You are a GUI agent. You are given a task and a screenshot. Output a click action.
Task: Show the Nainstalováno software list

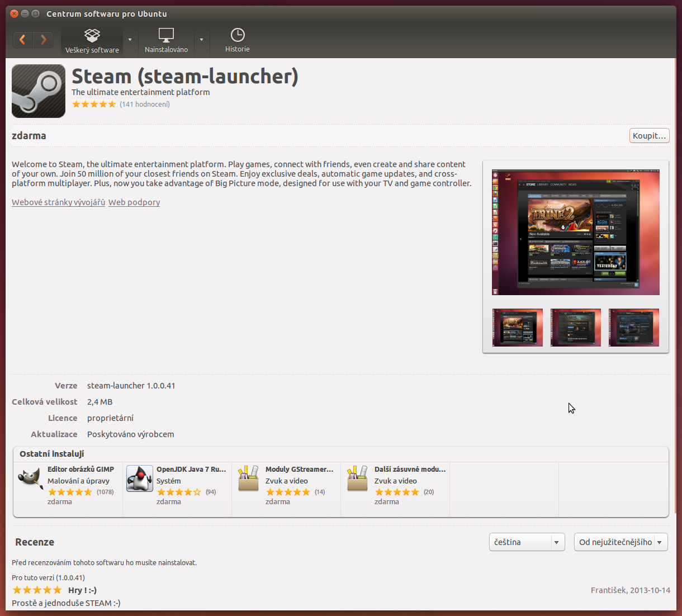click(x=166, y=41)
